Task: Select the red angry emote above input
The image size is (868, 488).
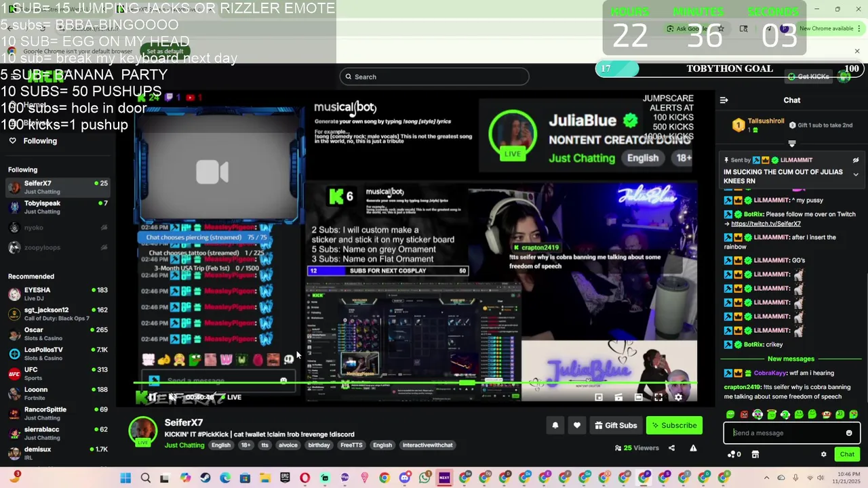Action: pos(744,414)
